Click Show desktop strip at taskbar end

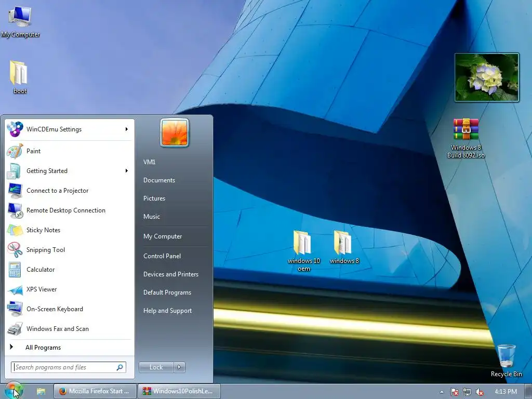tap(528, 392)
